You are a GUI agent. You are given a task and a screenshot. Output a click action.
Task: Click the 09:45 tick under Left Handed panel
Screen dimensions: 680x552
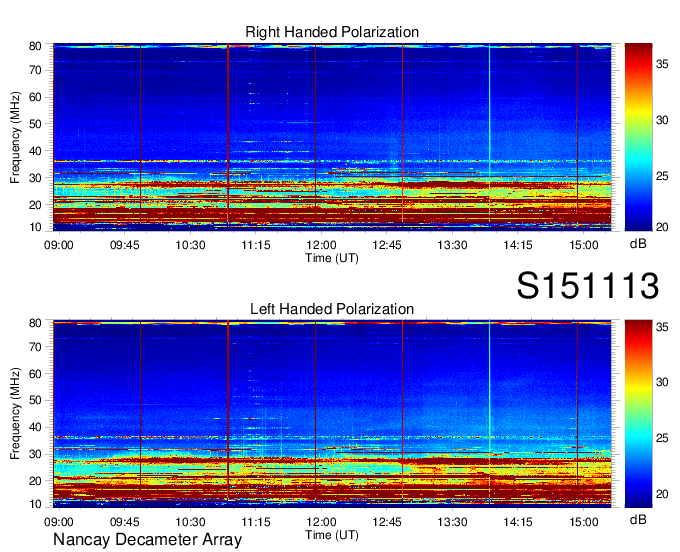click(124, 522)
